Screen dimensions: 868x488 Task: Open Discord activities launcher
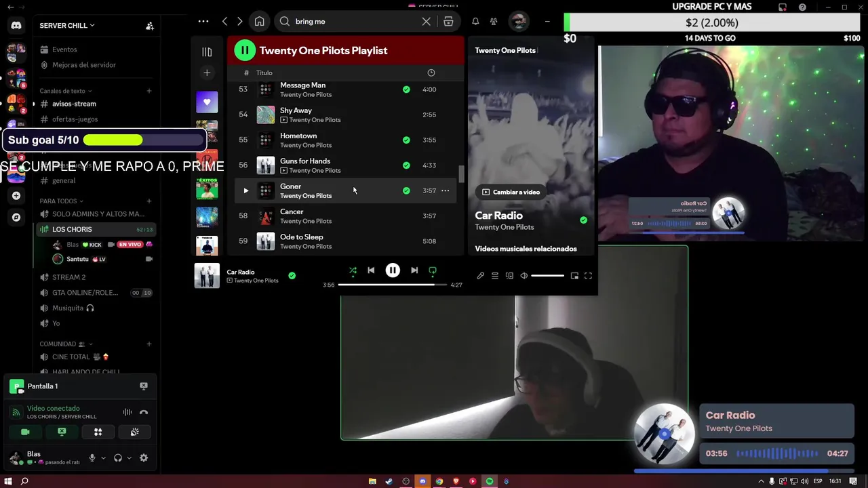point(98,432)
